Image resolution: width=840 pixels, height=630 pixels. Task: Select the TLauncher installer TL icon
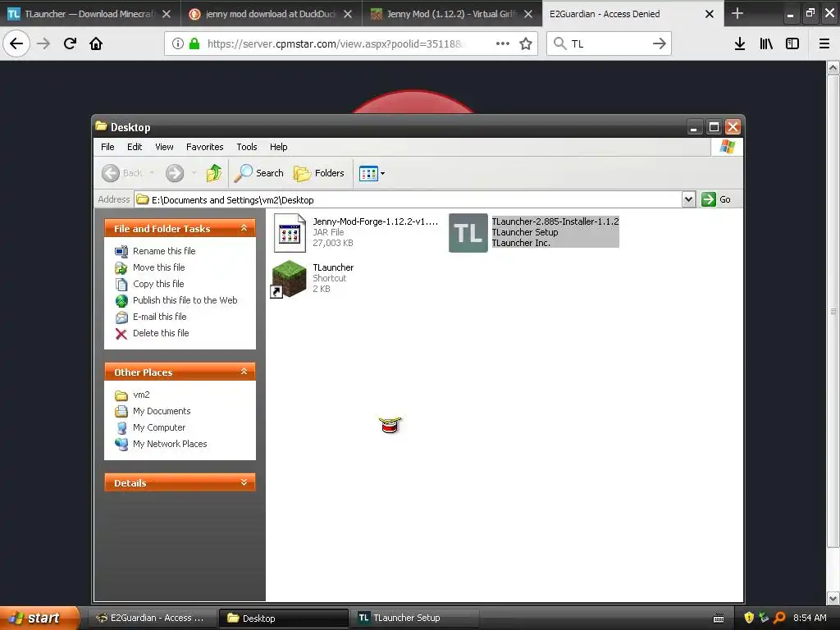click(468, 233)
